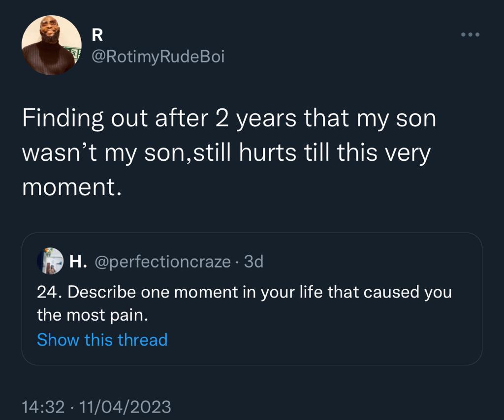The image size is (504, 420).
Task: Click "the most pain." in quoted tweet
Action: click(93, 316)
